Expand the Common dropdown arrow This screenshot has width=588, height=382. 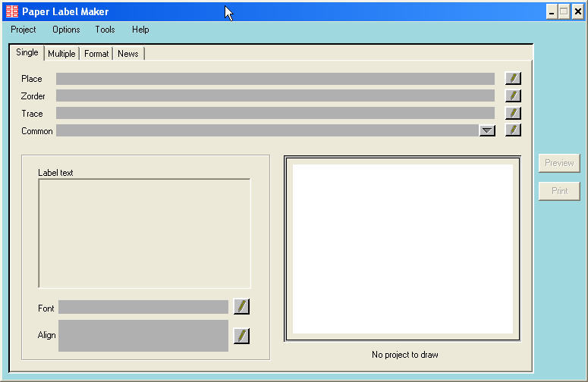(x=487, y=130)
